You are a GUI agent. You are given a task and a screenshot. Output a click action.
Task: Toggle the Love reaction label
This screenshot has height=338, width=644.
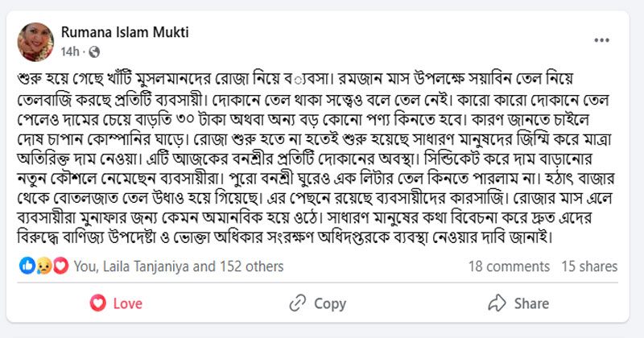[x=127, y=303]
